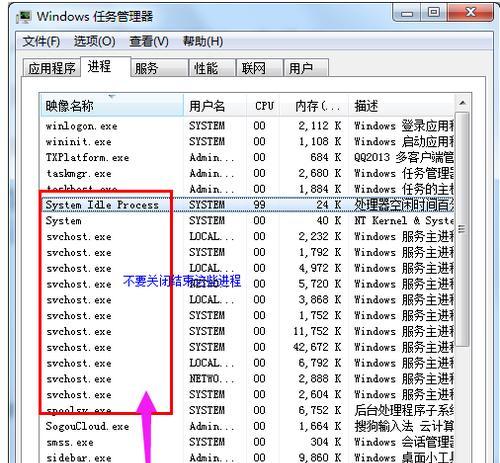Select the svchost.exe row using 4,972 K
Image resolution: width=500 pixels, height=463 pixels.
click(x=247, y=268)
